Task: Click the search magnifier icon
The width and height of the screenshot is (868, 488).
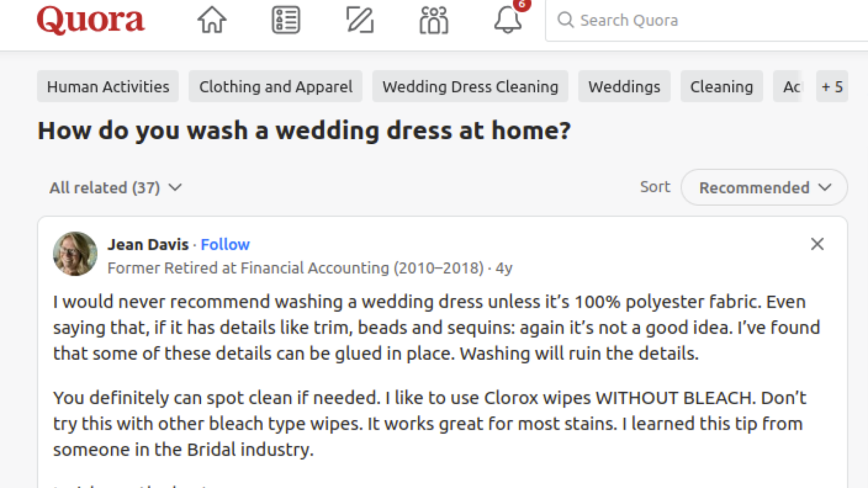Action: pos(565,21)
